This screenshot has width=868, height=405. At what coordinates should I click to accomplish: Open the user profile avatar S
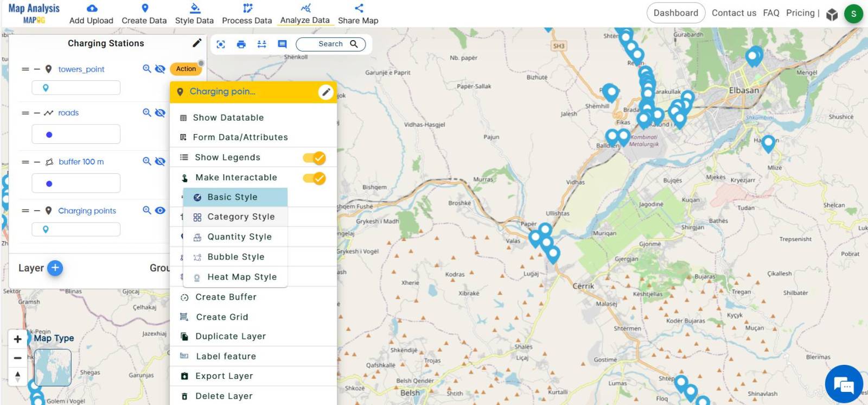coord(853,14)
